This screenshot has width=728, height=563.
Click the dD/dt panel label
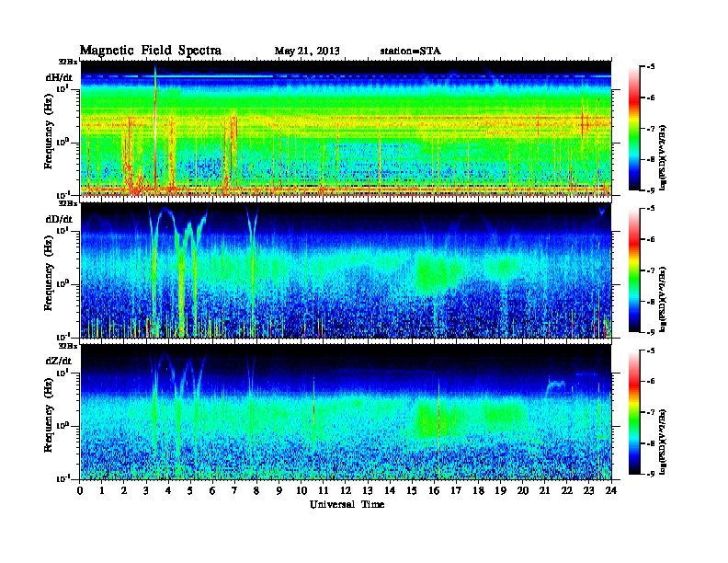(59, 219)
